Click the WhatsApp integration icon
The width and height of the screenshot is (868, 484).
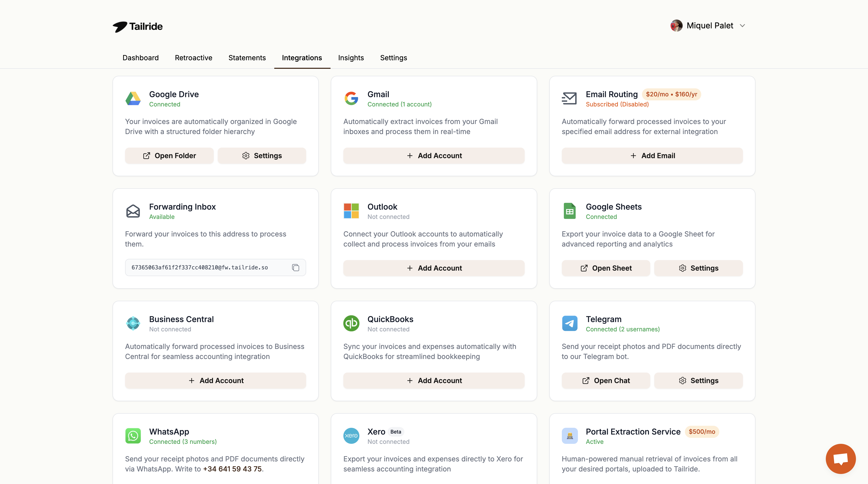pyautogui.click(x=133, y=436)
